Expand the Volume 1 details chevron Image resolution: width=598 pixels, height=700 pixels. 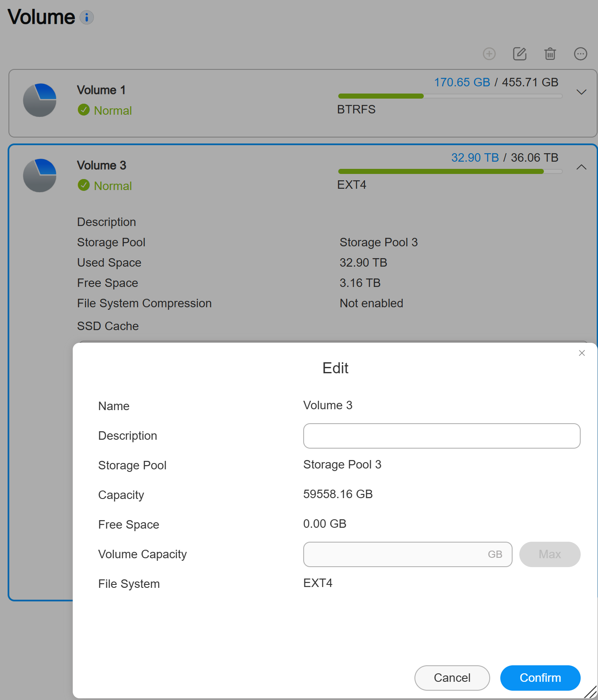tap(582, 92)
